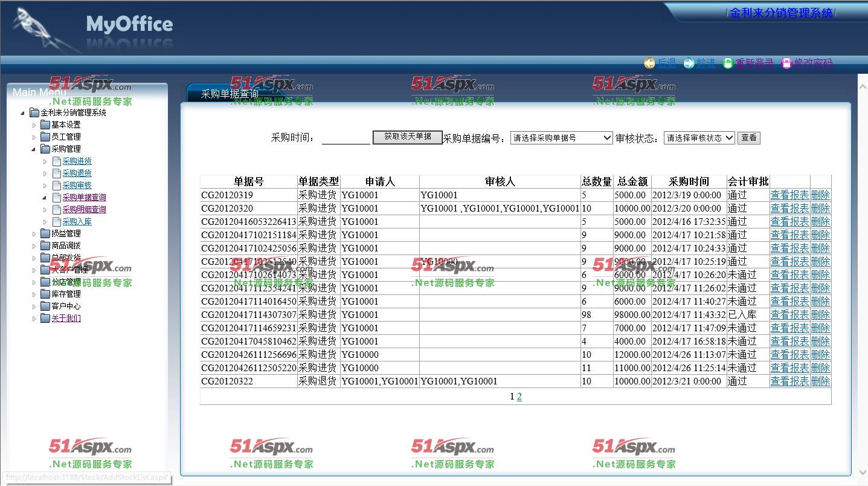
Task: Open the 审核状态 dropdown
Action: point(699,138)
